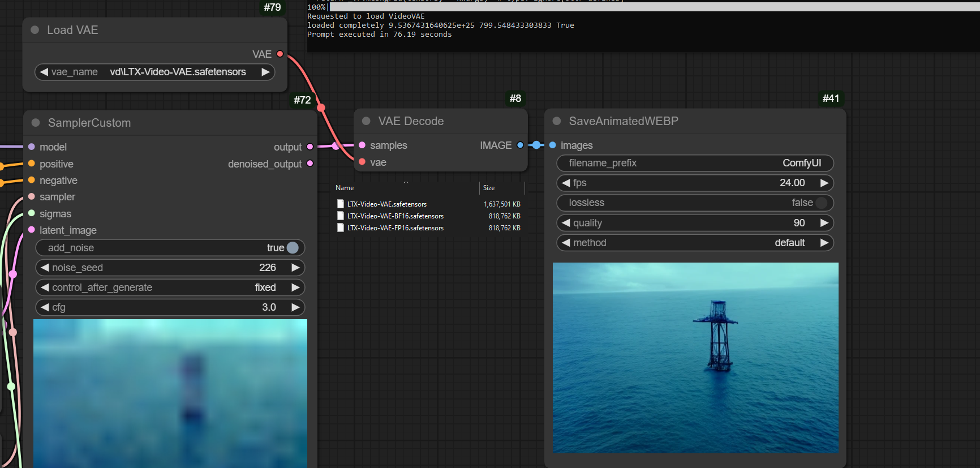Viewport: 980px width, 468px height.
Task: Decrease the quality value with left arrow
Action: (566, 223)
